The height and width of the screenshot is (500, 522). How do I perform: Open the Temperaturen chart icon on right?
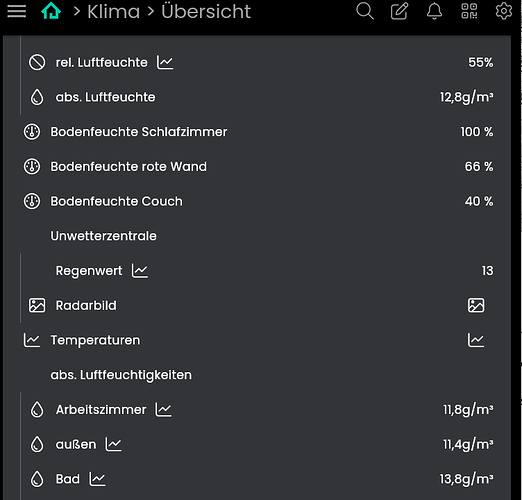[x=476, y=340]
